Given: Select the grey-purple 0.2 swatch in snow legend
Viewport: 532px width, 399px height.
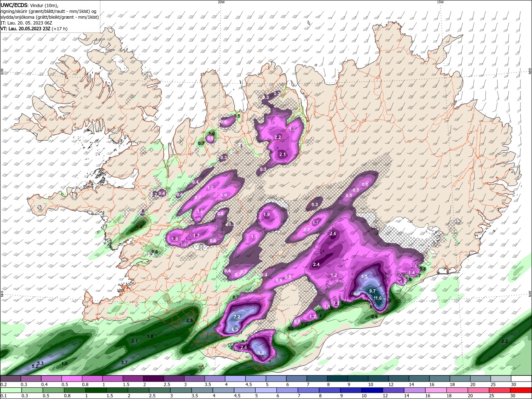Looking at the screenshot, I should 10,379.
